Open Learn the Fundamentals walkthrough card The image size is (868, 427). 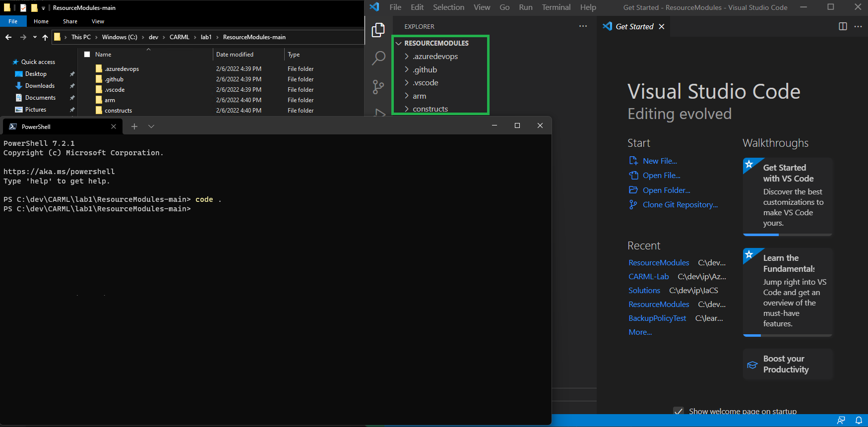tap(787, 292)
